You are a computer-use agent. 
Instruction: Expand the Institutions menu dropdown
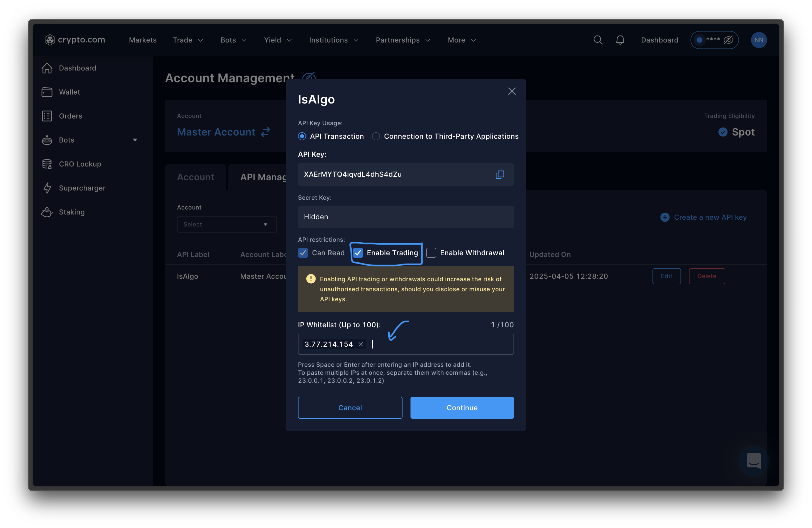334,40
